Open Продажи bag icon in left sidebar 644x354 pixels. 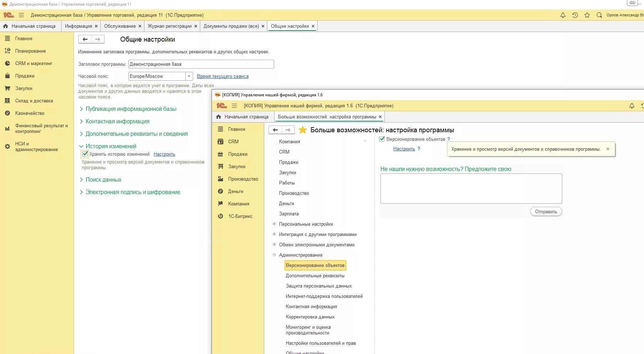7,76
